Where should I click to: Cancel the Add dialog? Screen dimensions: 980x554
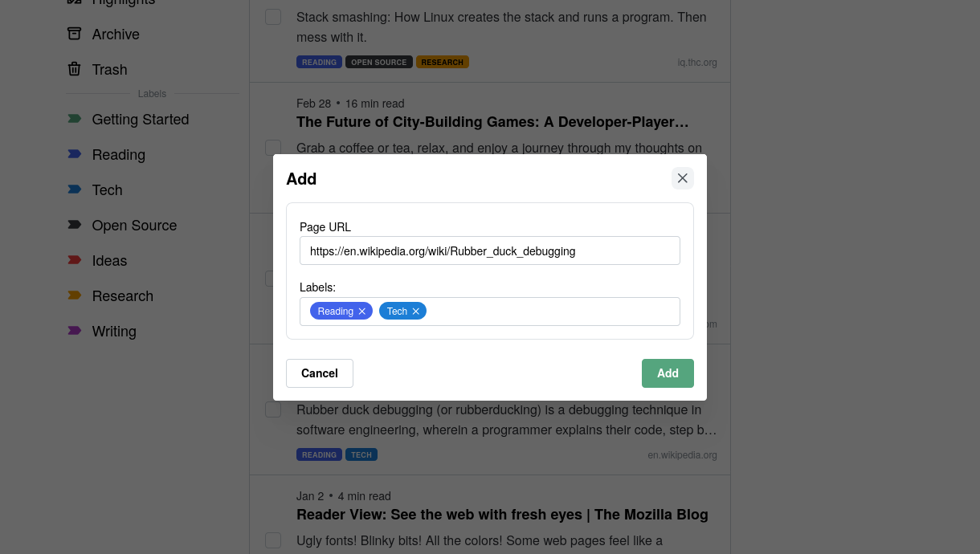point(320,373)
